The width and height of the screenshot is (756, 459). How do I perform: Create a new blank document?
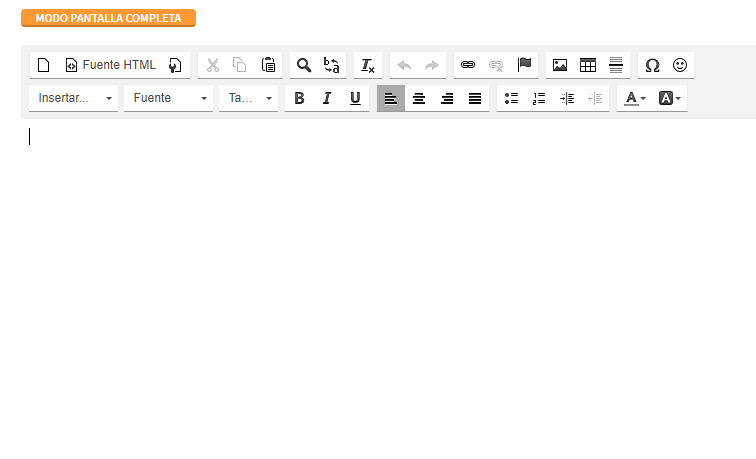click(43, 65)
